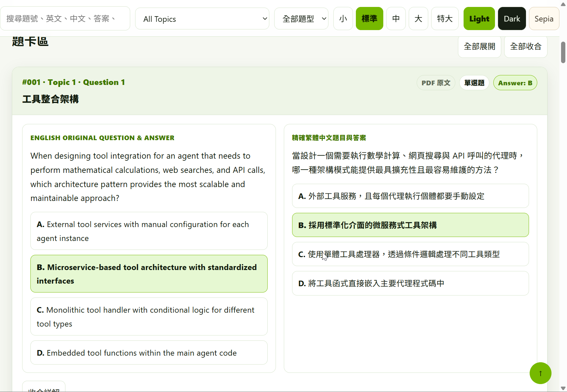Click the 單選題 badge
567x392 pixels.
click(474, 83)
